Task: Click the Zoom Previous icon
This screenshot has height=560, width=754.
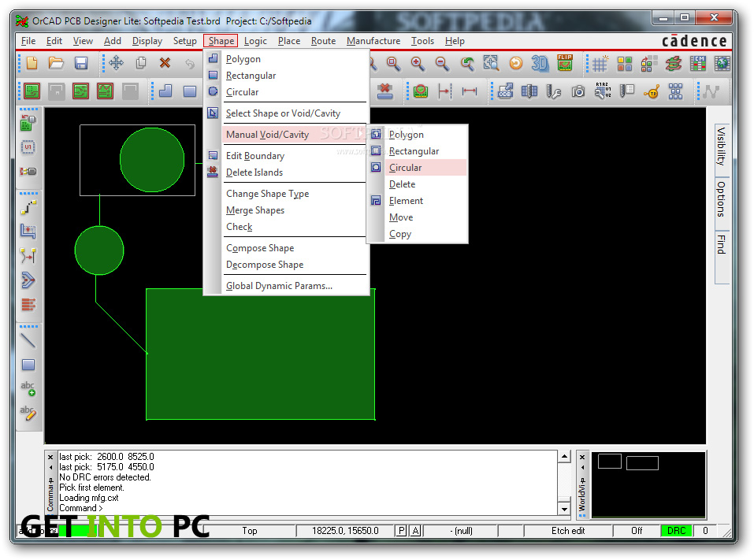Action: click(467, 63)
